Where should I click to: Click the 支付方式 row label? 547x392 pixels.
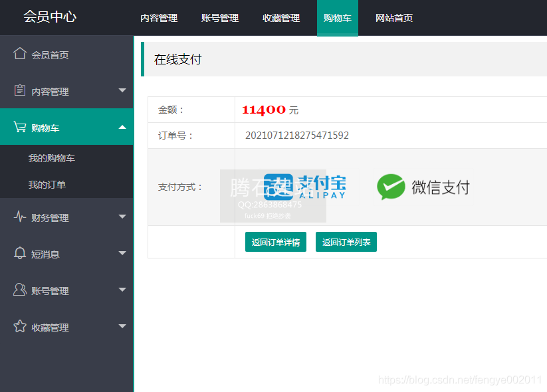pos(180,187)
